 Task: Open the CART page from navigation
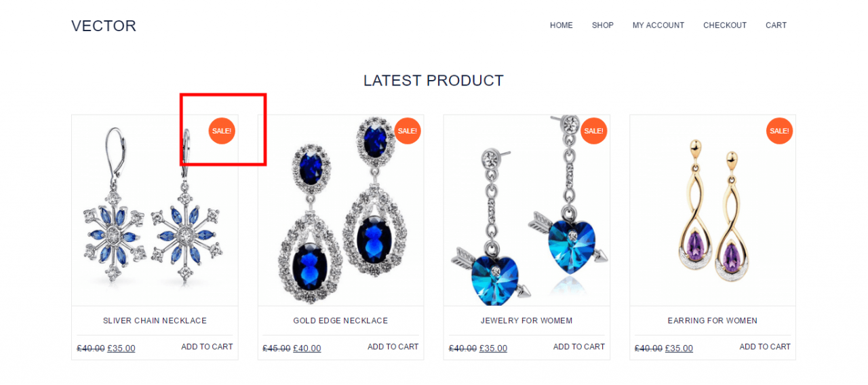click(x=776, y=25)
